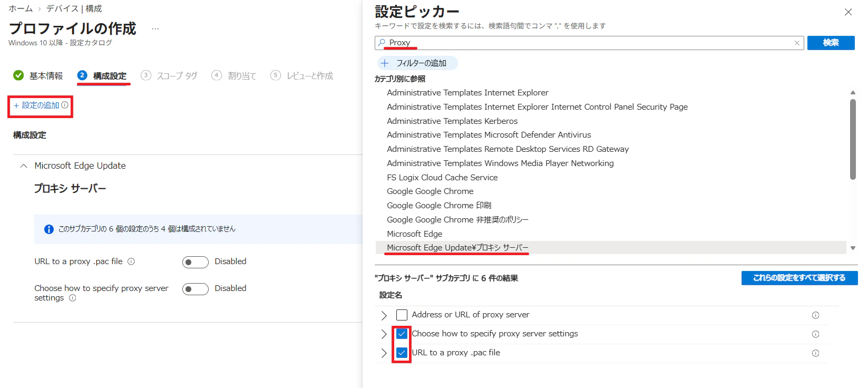Check Address or URL of proxy server
Screen dimensions: 868x388
[x=402, y=315]
